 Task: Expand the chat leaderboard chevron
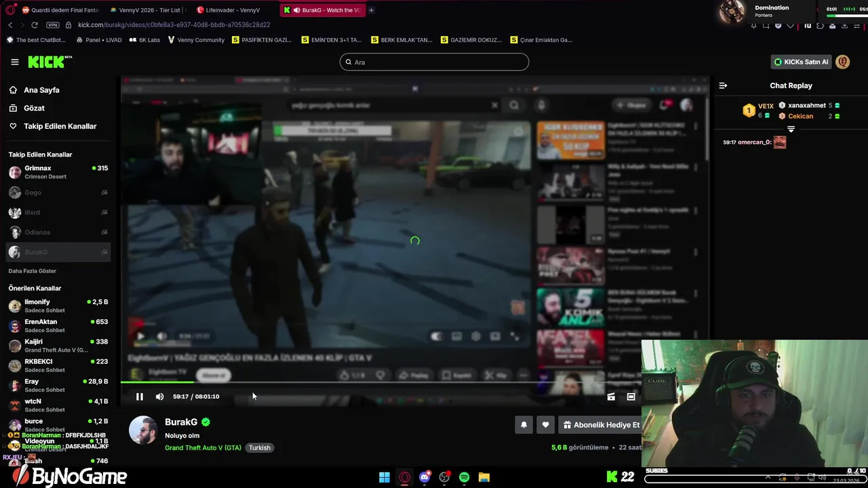(791, 129)
